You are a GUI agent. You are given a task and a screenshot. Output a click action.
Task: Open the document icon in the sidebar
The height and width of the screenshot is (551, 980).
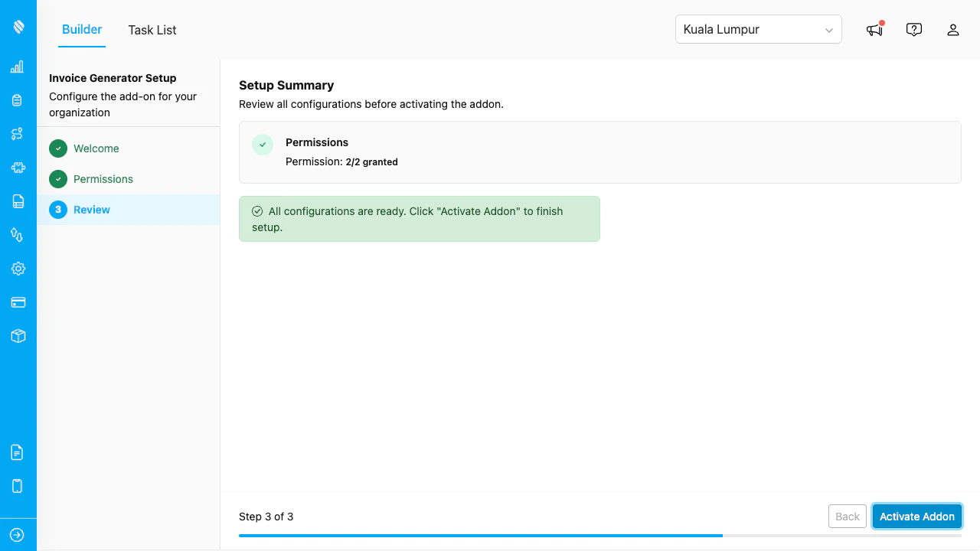17,201
